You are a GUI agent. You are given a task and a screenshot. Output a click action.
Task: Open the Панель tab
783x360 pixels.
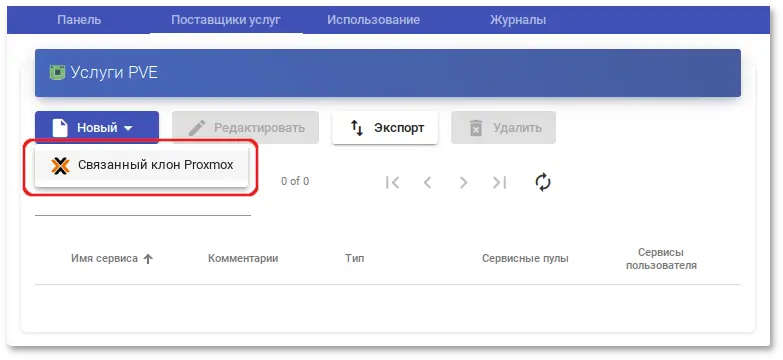79,20
